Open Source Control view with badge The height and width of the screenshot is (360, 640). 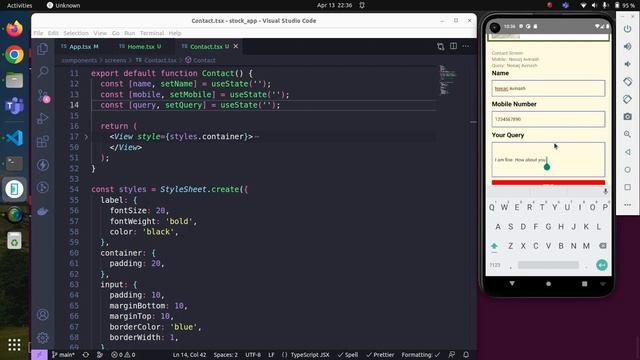[42, 96]
